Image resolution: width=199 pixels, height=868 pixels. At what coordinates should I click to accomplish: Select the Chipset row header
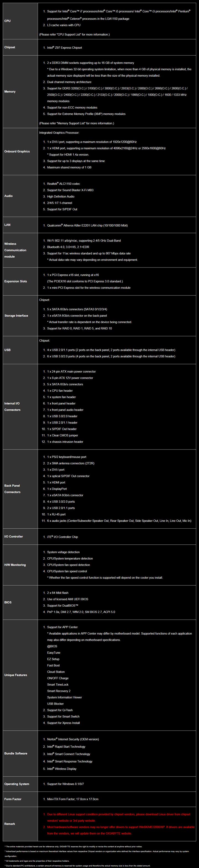click(10, 48)
